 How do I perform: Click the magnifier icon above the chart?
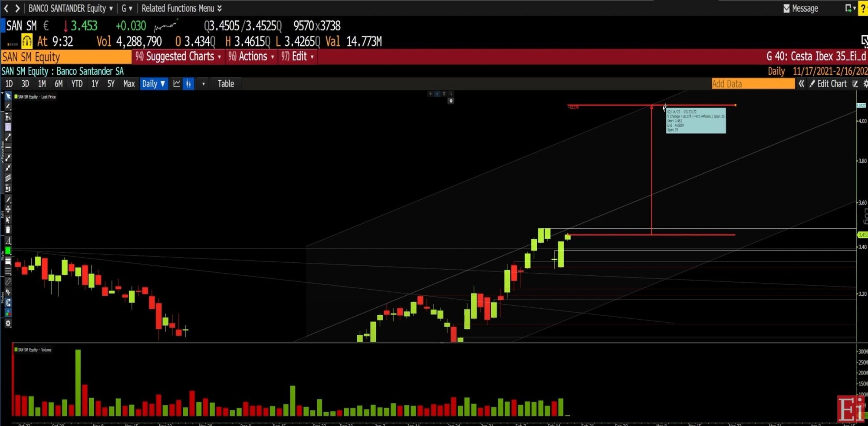pyautogui.click(x=451, y=94)
